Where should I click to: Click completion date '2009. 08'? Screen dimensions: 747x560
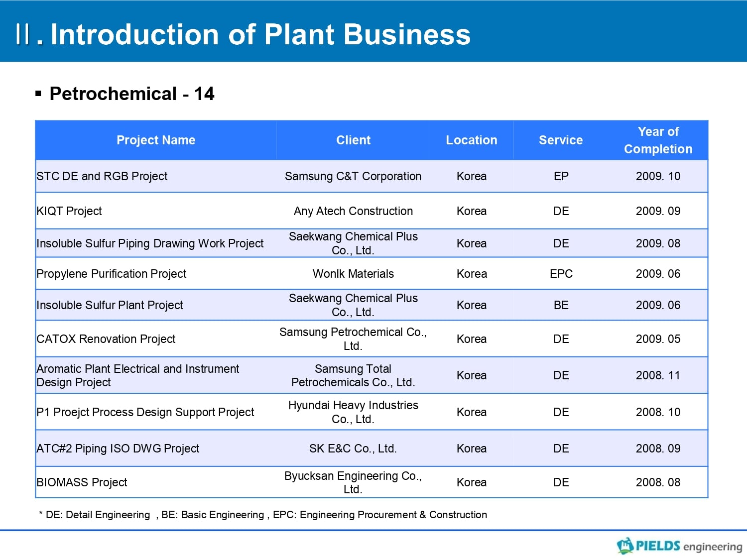point(658,243)
